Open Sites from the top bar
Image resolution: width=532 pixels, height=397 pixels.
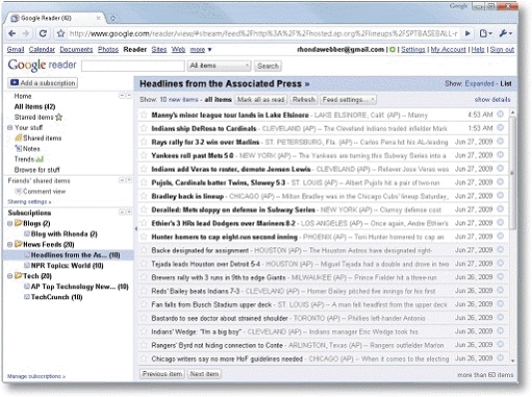coord(159,50)
